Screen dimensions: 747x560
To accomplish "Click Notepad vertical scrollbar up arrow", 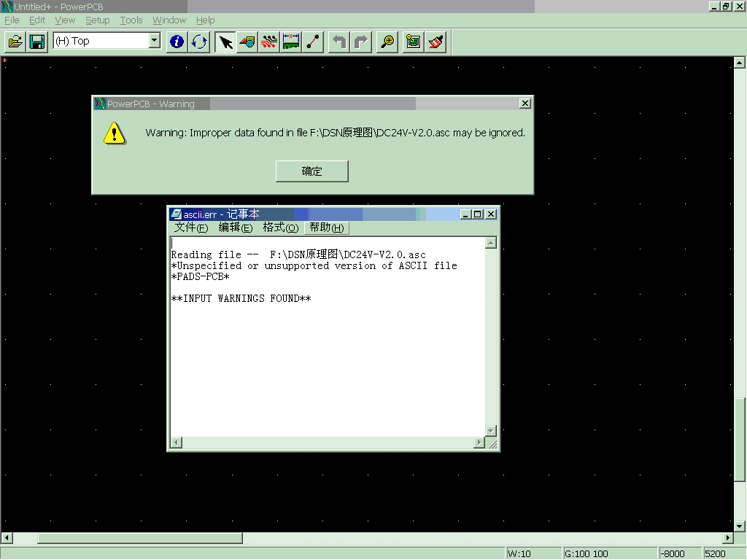I will click(491, 243).
